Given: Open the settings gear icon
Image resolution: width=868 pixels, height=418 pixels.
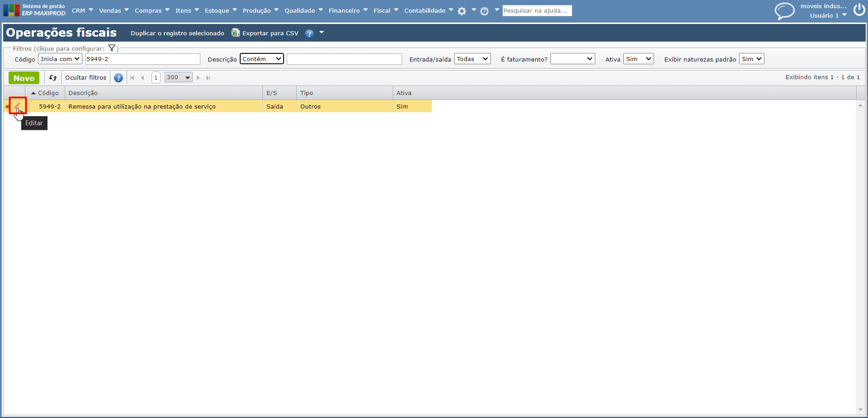Looking at the screenshot, I should point(462,11).
